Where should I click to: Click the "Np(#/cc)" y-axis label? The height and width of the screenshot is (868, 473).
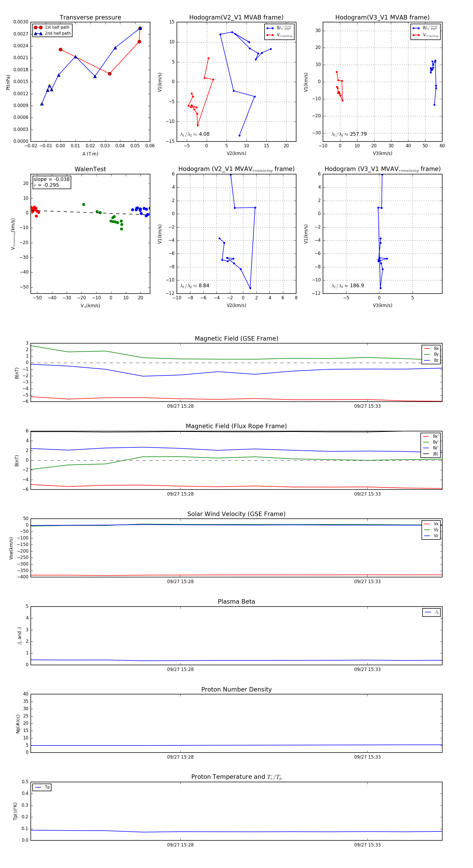tap(18, 724)
